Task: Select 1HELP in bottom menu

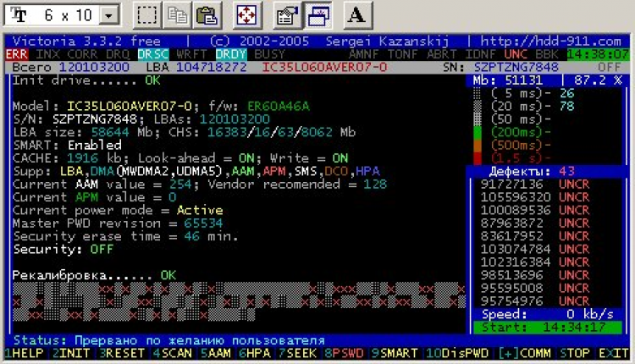Action: 25,353
